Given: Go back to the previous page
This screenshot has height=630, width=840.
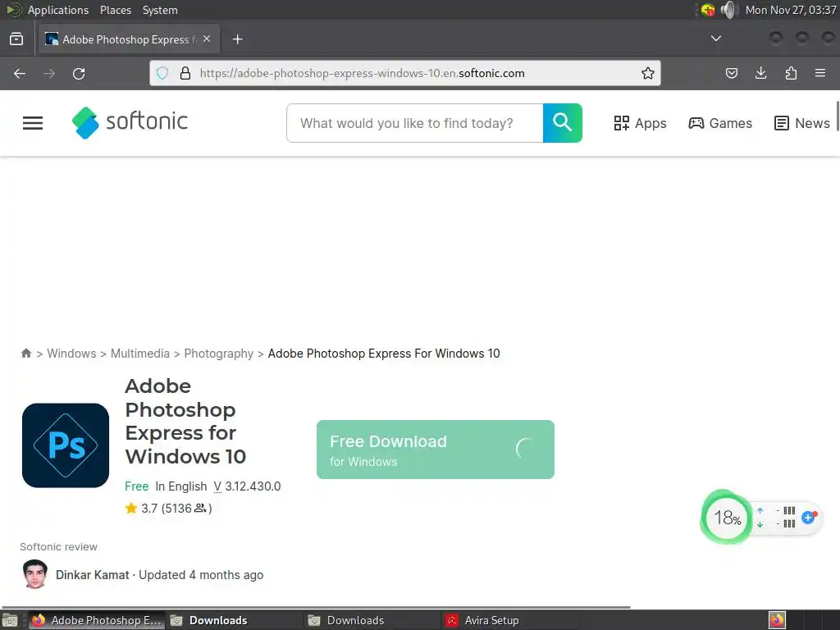Looking at the screenshot, I should 20,73.
